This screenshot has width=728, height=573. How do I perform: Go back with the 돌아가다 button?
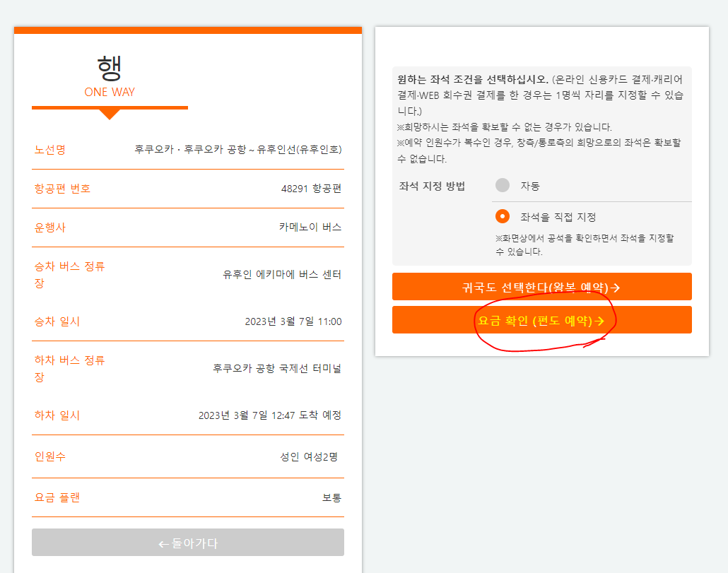(x=188, y=542)
